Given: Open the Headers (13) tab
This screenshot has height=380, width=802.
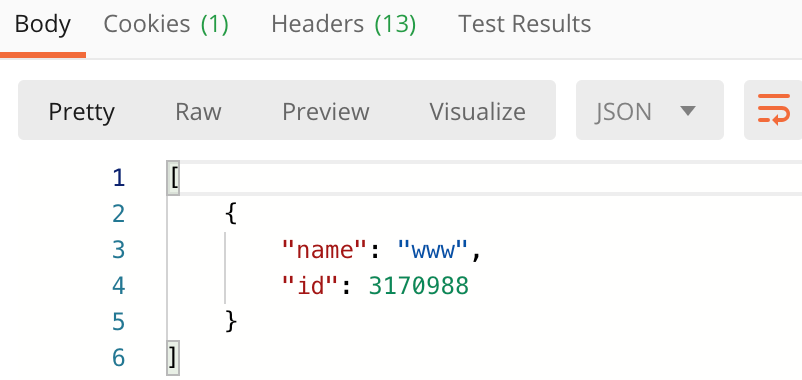Looking at the screenshot, I should 343,24.
